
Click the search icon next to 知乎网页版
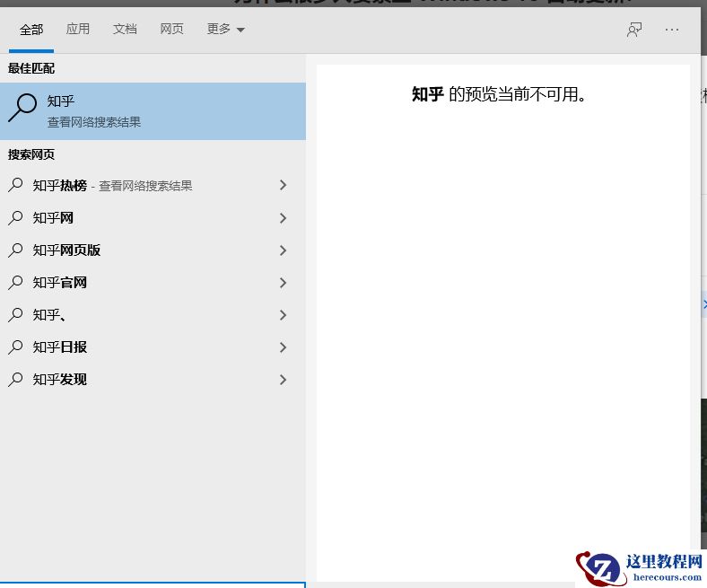pos(15,250)
